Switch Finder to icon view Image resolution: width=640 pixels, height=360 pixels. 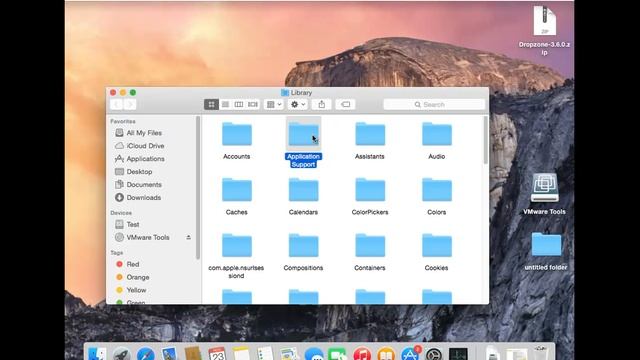coord(211,104)
